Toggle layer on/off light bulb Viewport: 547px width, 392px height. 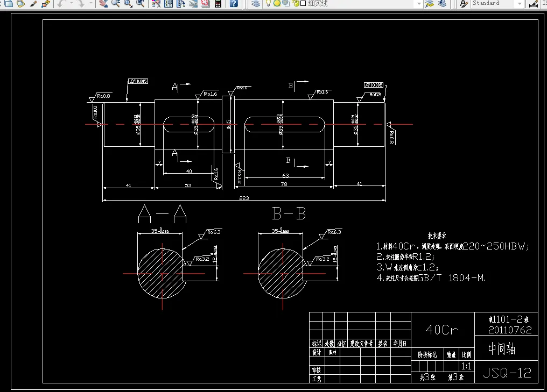268,3
